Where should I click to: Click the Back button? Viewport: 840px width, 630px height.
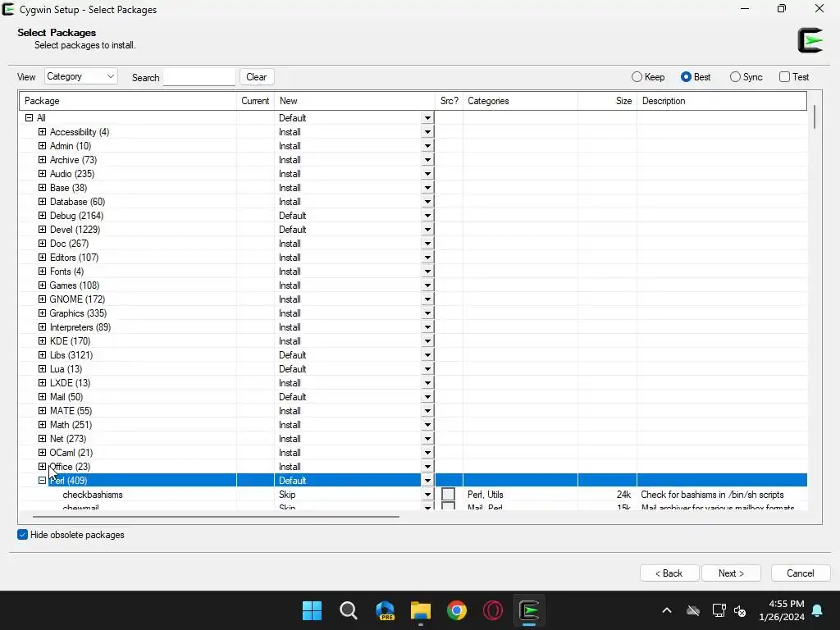[x=669, y=573]
